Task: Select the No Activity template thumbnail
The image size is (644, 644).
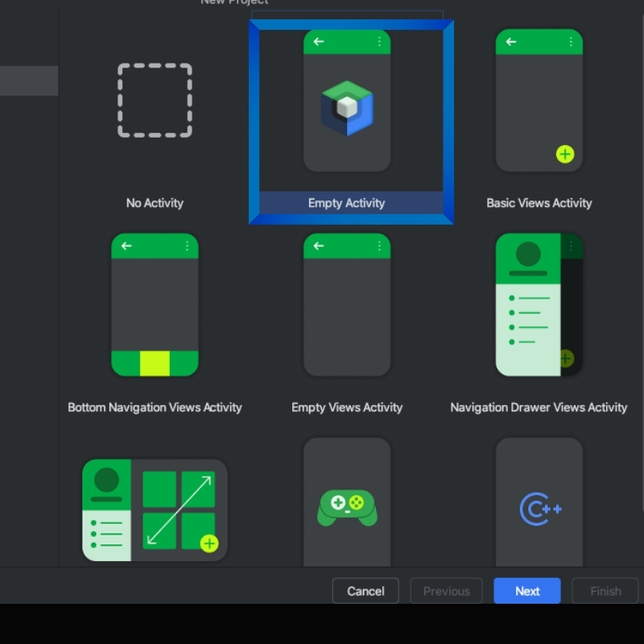Action: [x=155, y=100]
